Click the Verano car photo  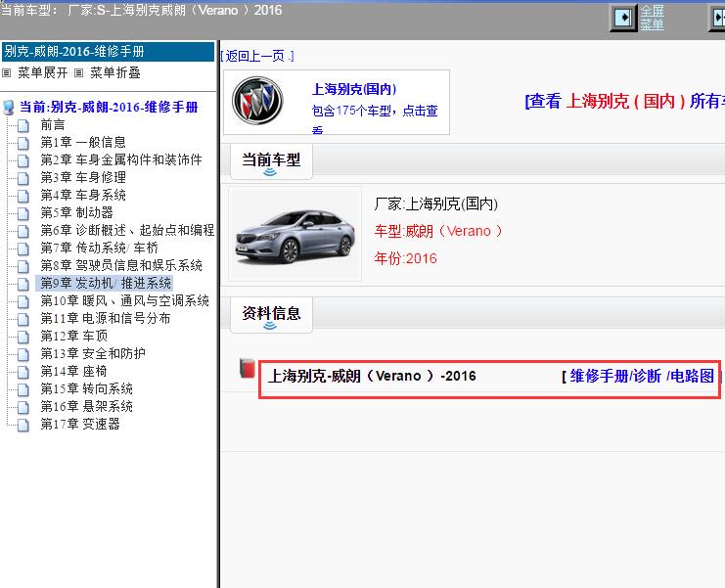[x=295, y=234]
